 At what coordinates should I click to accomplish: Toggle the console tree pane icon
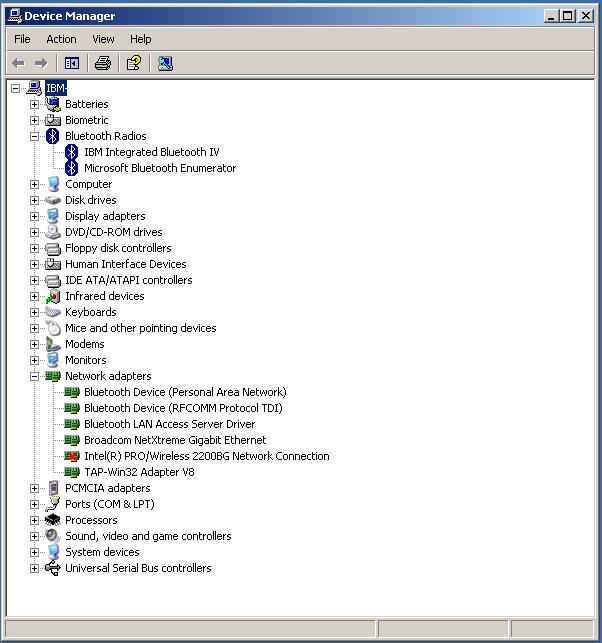tap(72, 63)
